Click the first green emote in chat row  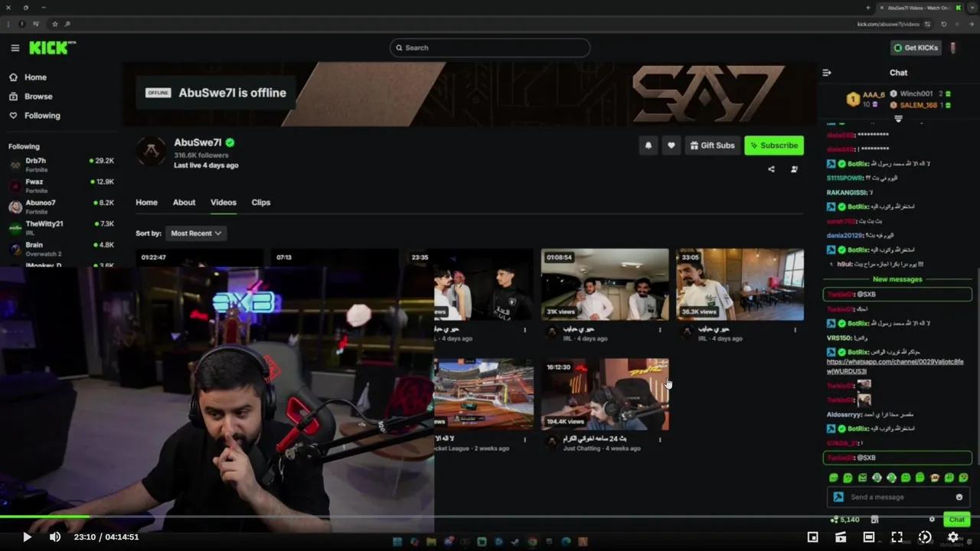point(834,478)
